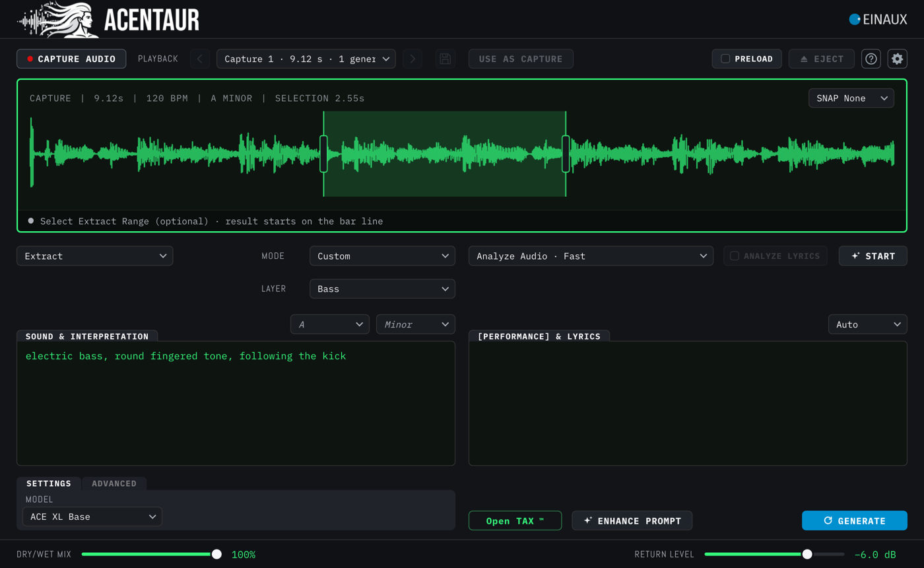This screenshot has width=924, height=568.
Task: Click the right selection handle on waveform
Action: pyautogui.click(x=566, y=154)
